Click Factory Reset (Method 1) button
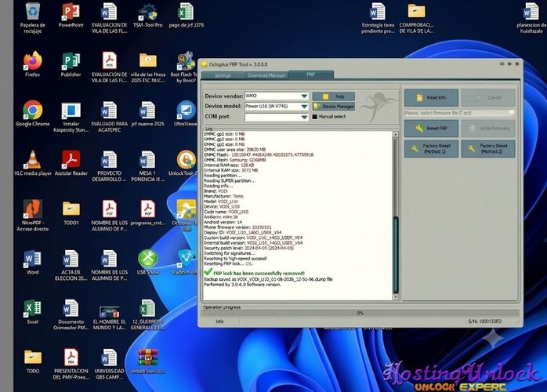Image resolution: width=547 pixels, height=392 pixels. click(x=431, y=149)
